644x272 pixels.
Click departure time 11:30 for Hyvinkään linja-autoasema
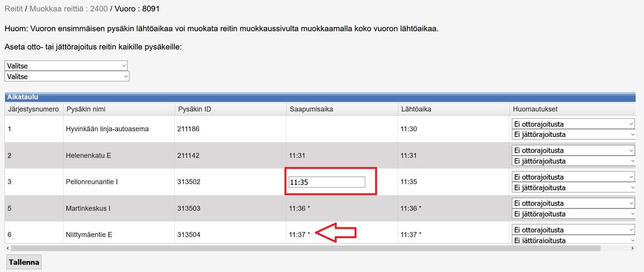[x=409, y=129]
